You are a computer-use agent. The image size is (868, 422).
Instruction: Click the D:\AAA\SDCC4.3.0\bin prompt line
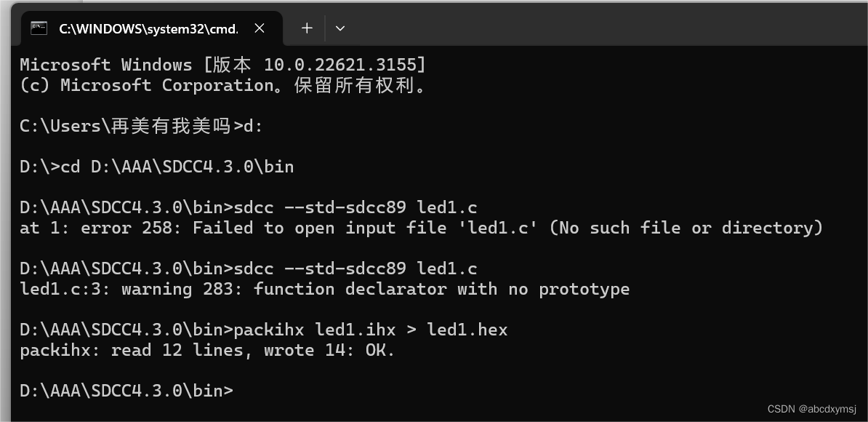click(x=124, y=390)
